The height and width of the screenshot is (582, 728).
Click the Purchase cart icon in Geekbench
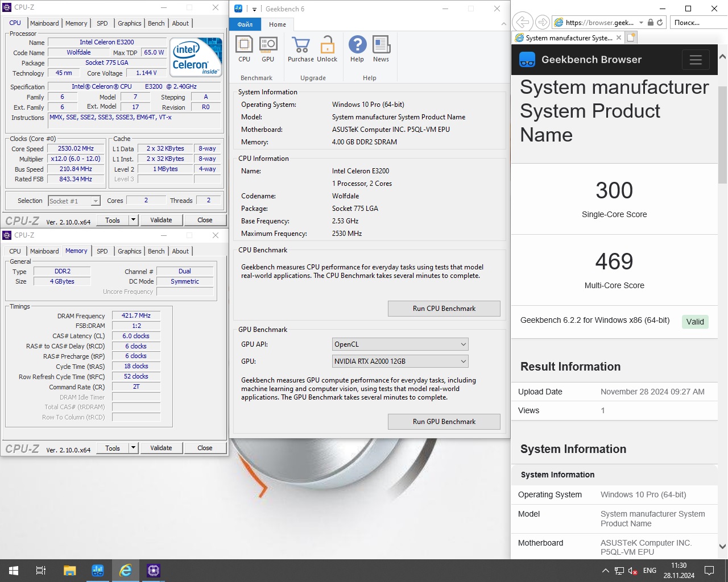tap(300, 49)
